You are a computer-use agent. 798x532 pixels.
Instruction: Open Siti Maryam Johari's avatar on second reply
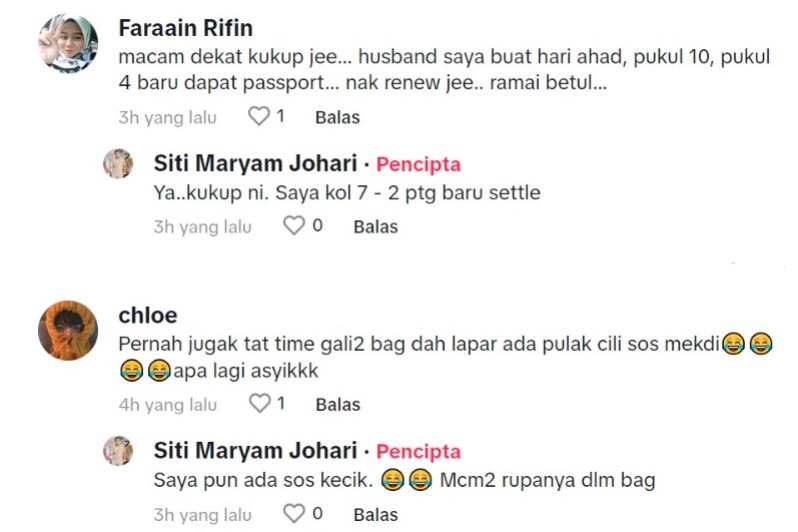click(118, 451)
